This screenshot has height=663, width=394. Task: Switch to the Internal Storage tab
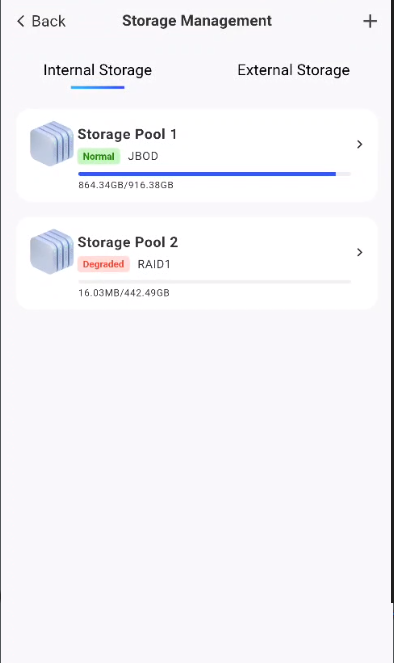98,70
